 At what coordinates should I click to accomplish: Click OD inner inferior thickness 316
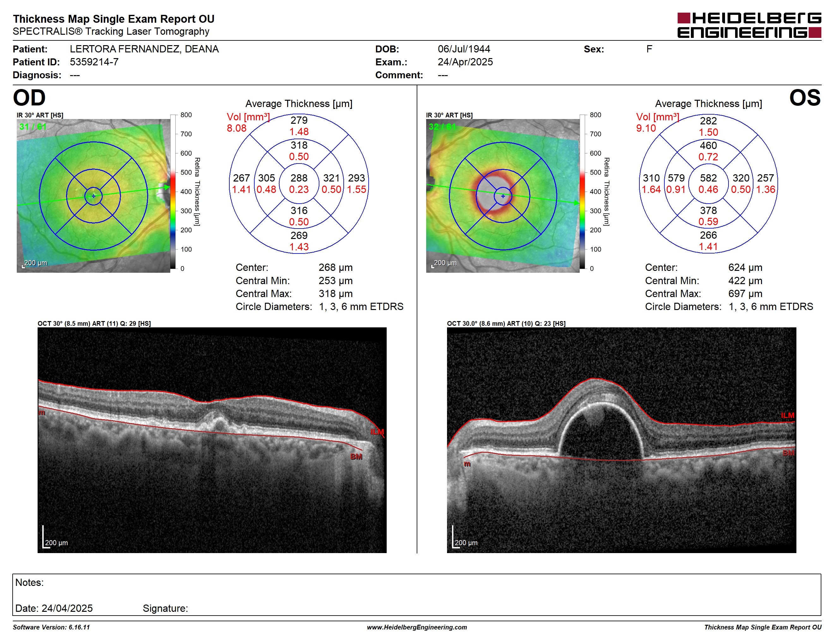[x=299, y=211]
